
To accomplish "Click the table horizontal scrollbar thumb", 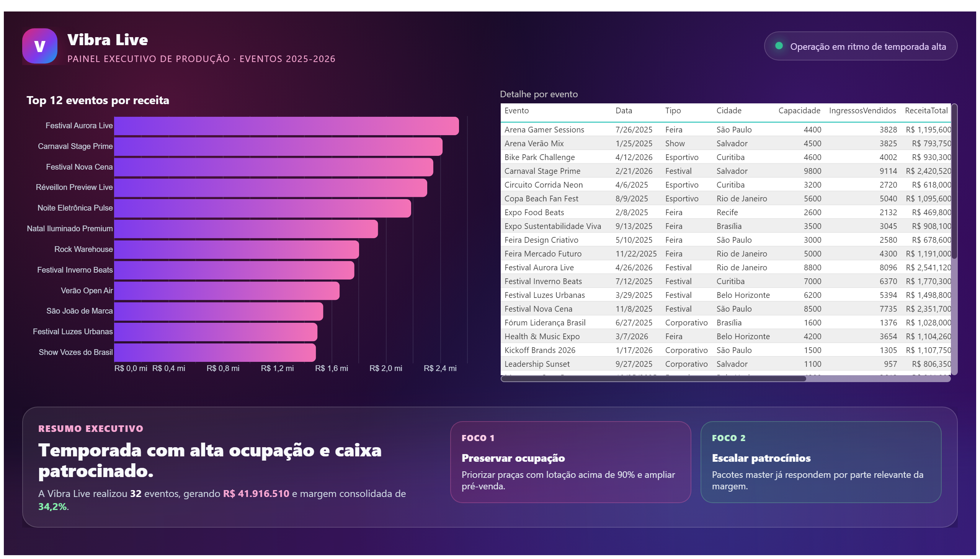I will (x=653, y=379).
